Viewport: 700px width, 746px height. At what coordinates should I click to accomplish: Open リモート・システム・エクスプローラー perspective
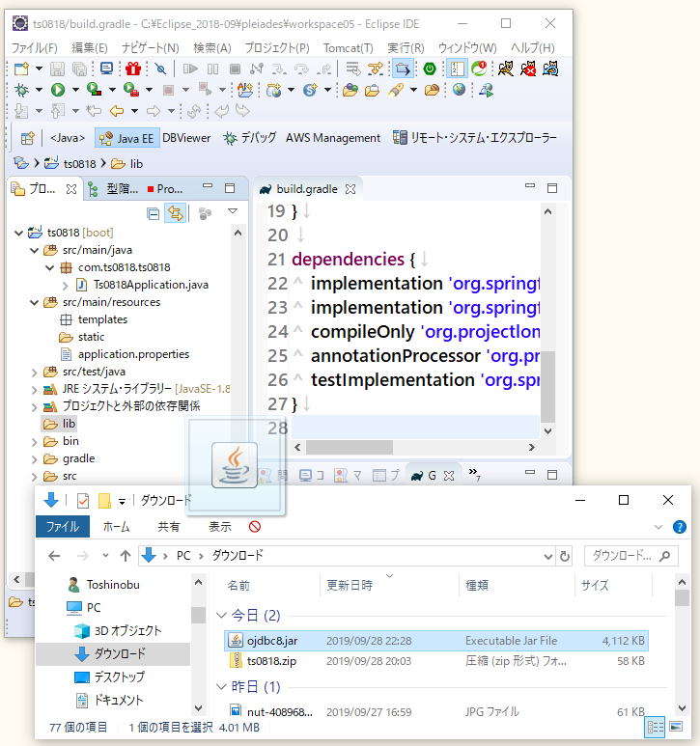point(474,138)
